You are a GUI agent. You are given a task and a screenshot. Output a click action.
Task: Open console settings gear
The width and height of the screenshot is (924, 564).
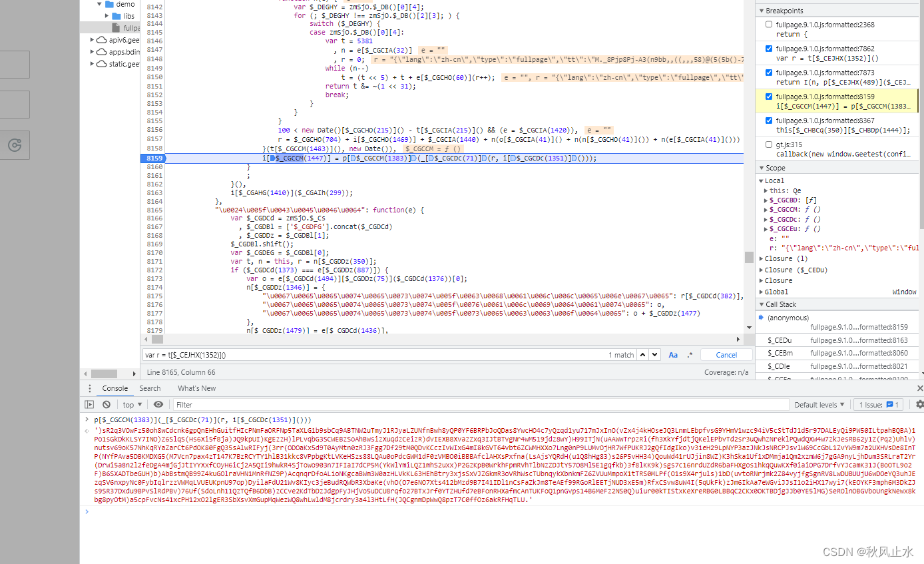click(x=919, y=404)
